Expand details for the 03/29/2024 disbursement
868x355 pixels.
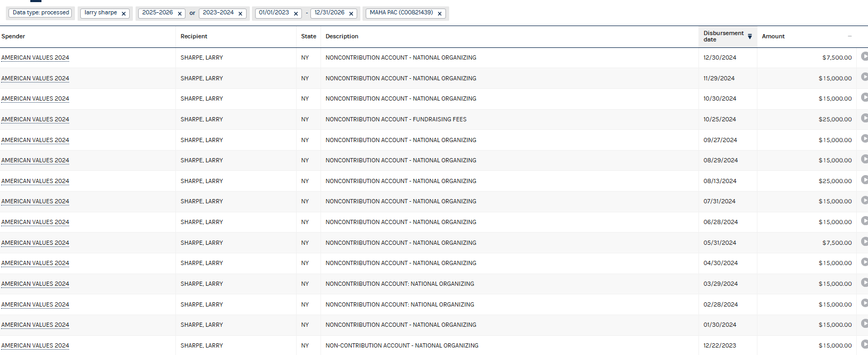click(864, 283)
